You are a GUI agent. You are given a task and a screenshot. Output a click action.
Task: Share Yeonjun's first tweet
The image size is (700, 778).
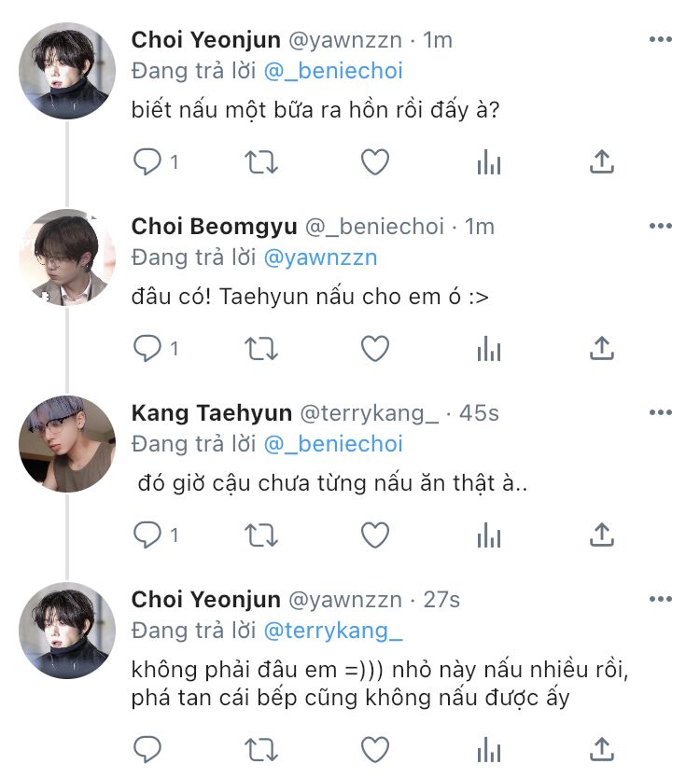(602, 162)
